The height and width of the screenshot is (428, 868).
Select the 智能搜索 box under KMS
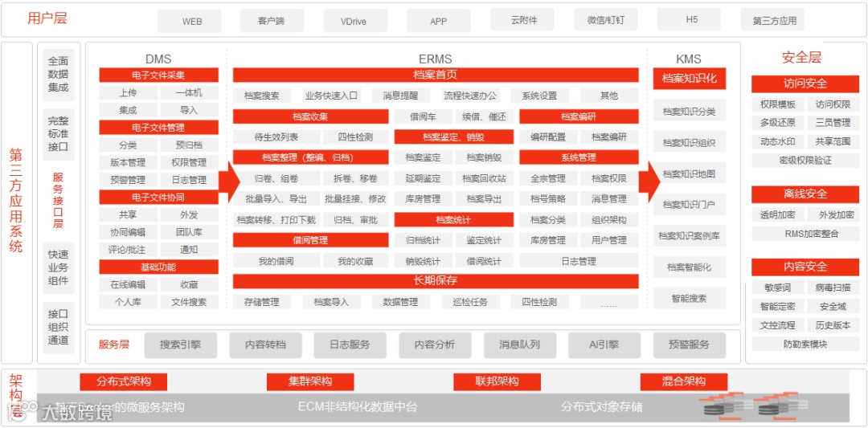coord(690,299)
